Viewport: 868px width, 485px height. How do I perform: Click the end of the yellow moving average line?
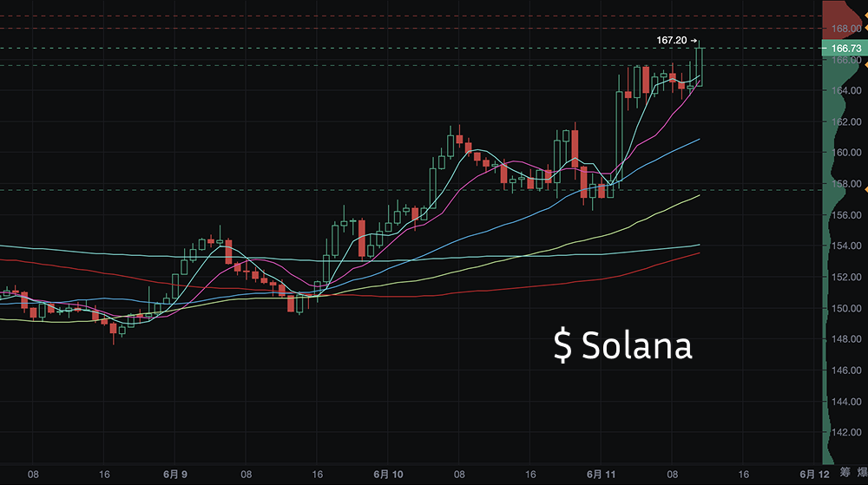pyautogui.click(x=699, y=196)
